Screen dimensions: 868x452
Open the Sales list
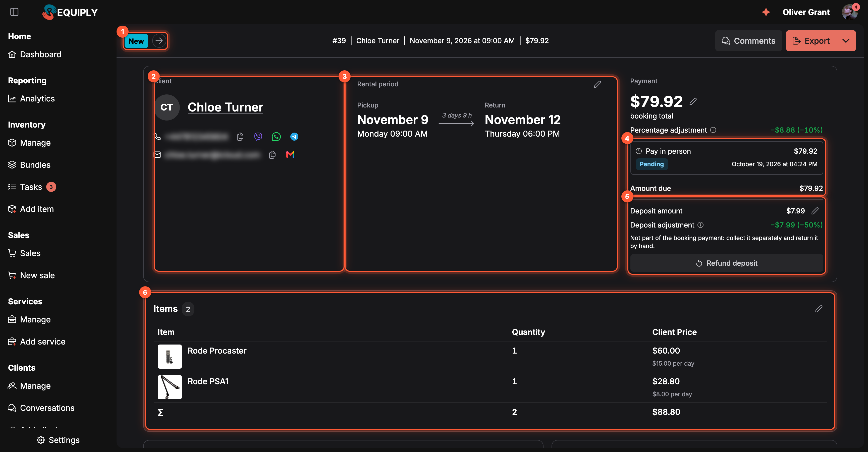pyautogui.click(x=24, y=253)
